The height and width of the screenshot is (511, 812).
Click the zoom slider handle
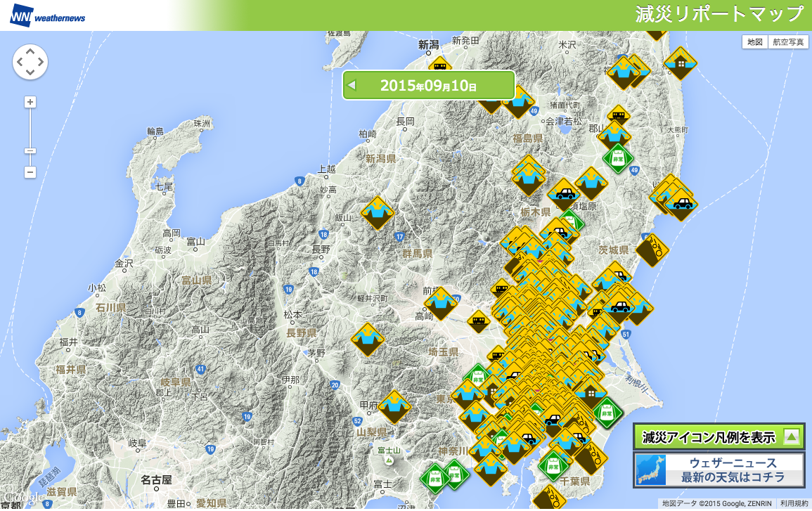30,150
